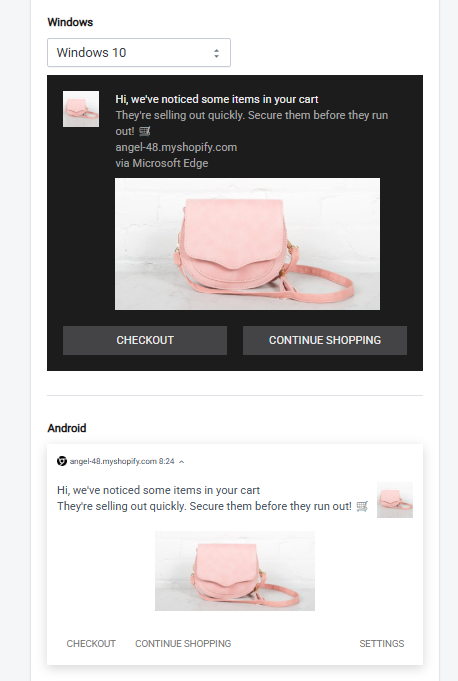Viewport: 458px width, 681px height.
Task: Click the cart emoji in the Windows notification text
Action: (x=145, y=131)
